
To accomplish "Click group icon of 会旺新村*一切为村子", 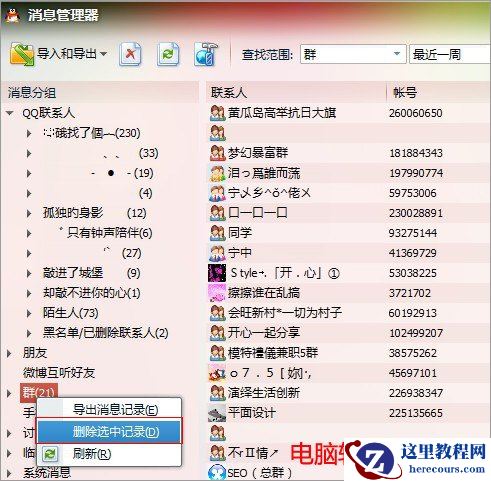I will tap(218, 313).
